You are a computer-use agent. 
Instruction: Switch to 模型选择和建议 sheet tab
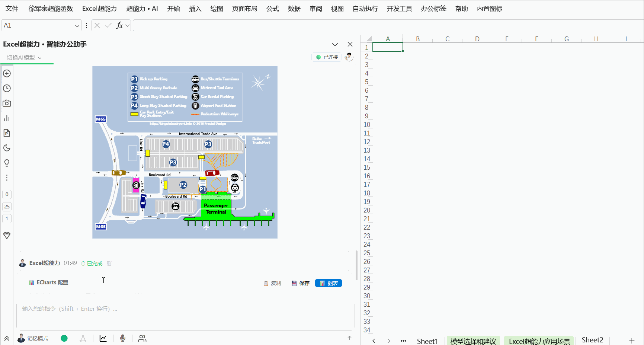[x=473, y=341]
